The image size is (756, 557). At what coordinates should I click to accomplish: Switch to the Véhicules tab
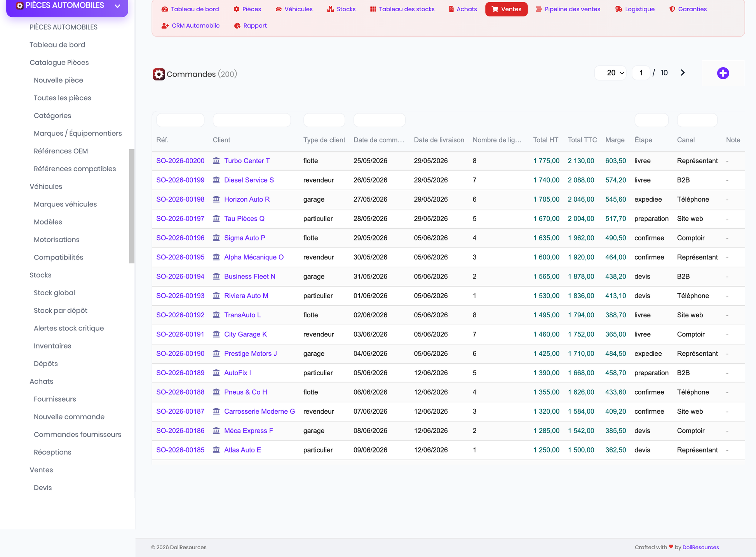(x=294, y=9)
